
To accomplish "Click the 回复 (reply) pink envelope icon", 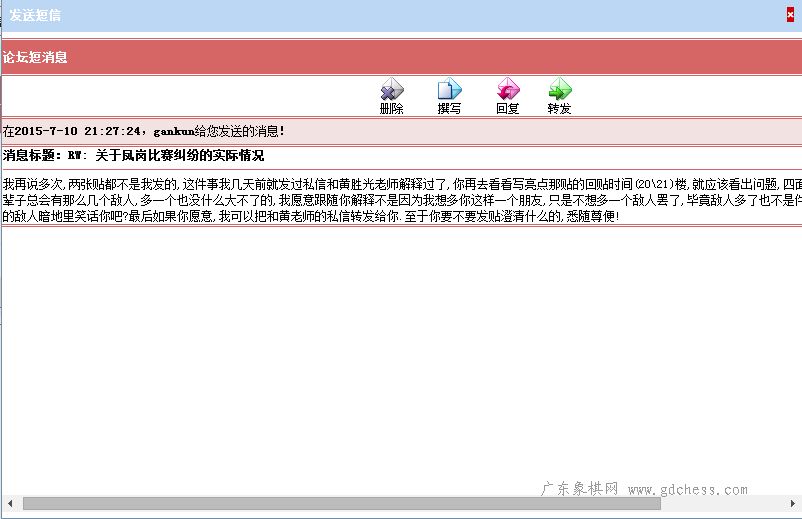I will 508,89.
